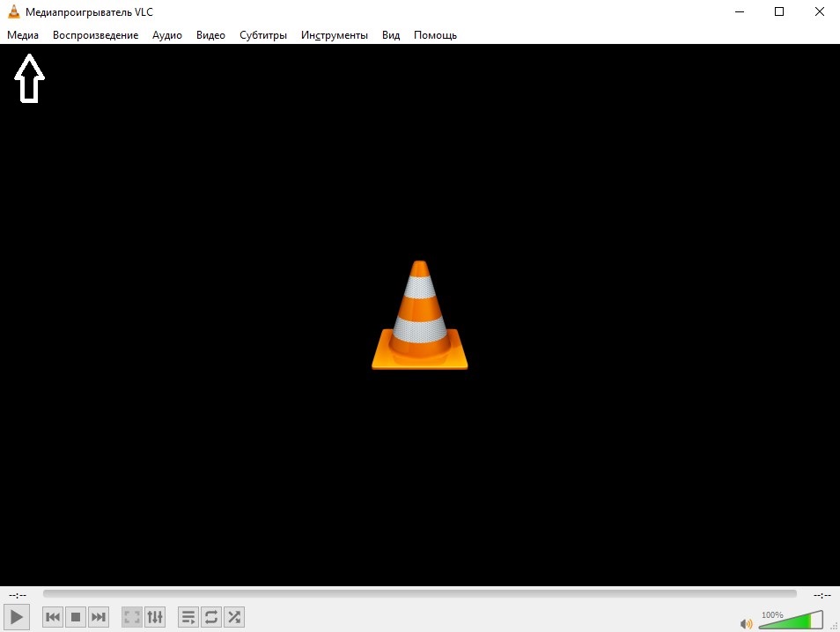Open the Воспроизведение menu
Screen dimensions: 840x632
click(x=95, y=35)
